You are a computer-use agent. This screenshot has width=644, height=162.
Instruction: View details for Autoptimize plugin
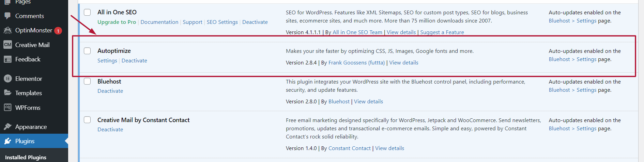[403, 63]
